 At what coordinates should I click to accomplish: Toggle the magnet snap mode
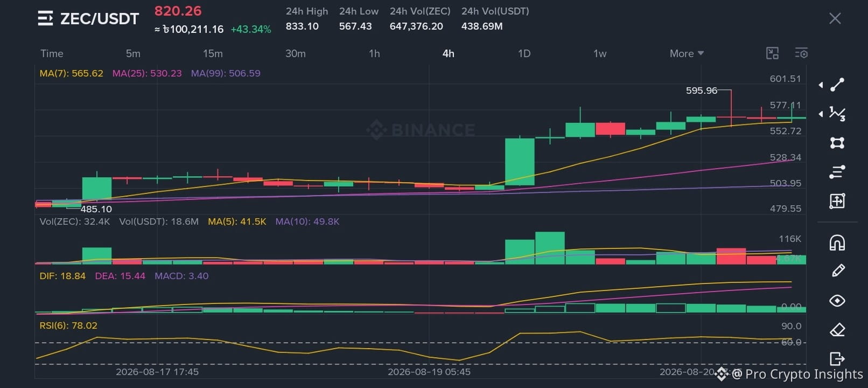pos(837,243)
